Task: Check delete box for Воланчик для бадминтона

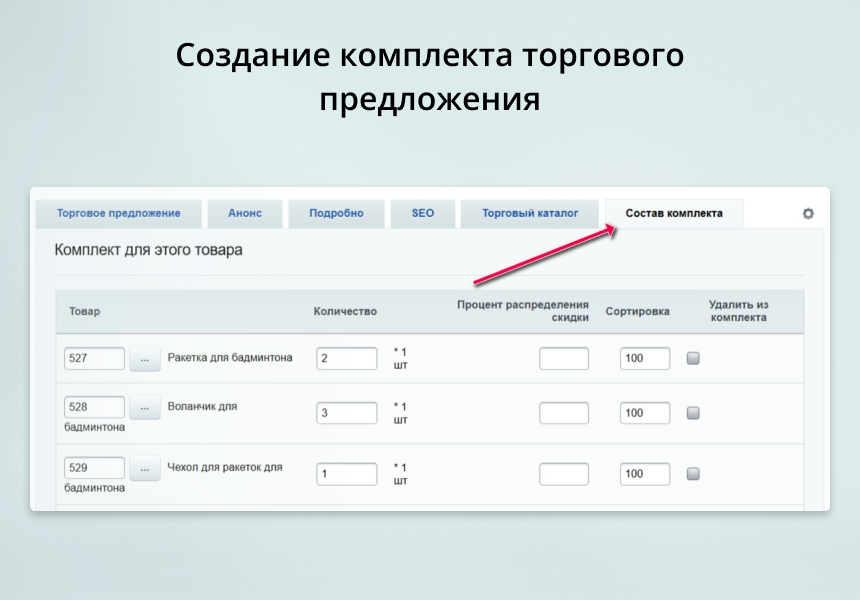Action: [693, 413]
